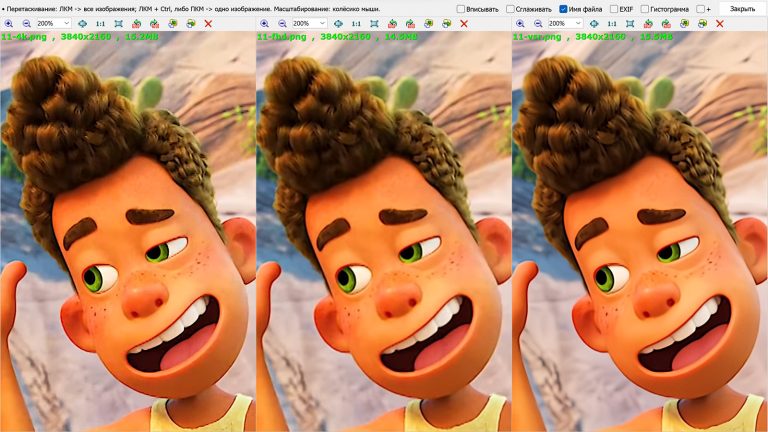Image resolution: width=768 pixels, height=432 pixels.
Task: Move 11-fhd.png to a folder
Action: tap(428, 24)
